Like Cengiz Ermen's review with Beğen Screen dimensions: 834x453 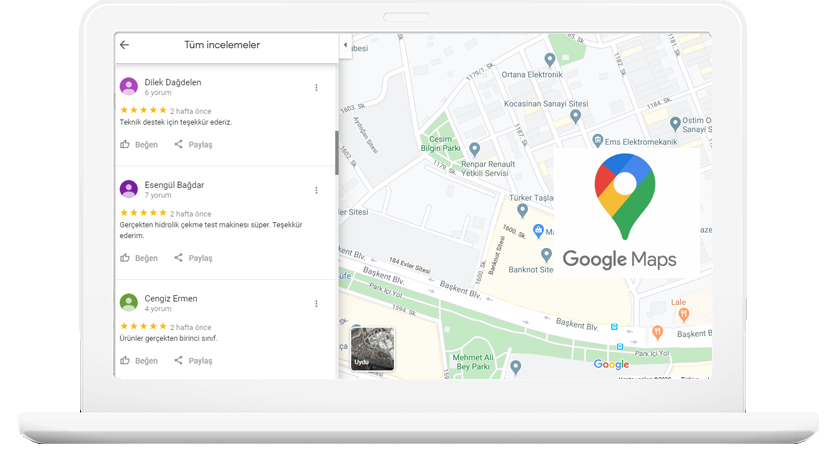coord(139,360)
